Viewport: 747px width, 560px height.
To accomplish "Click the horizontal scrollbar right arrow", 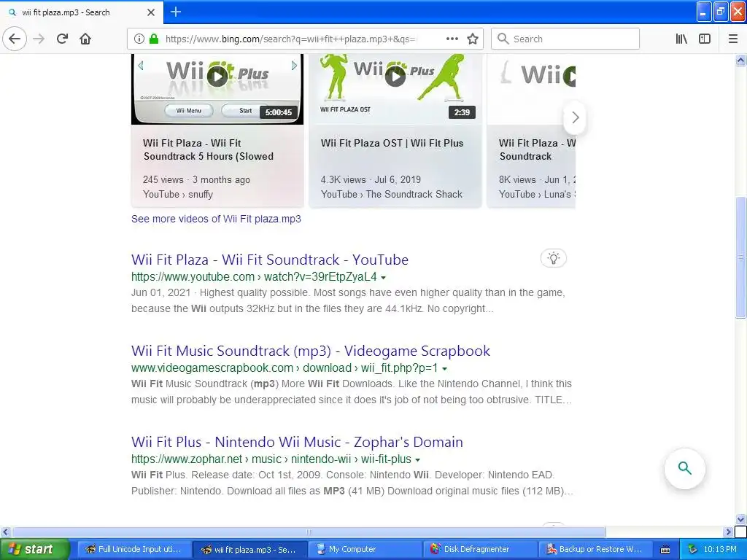I will point(728,532).
